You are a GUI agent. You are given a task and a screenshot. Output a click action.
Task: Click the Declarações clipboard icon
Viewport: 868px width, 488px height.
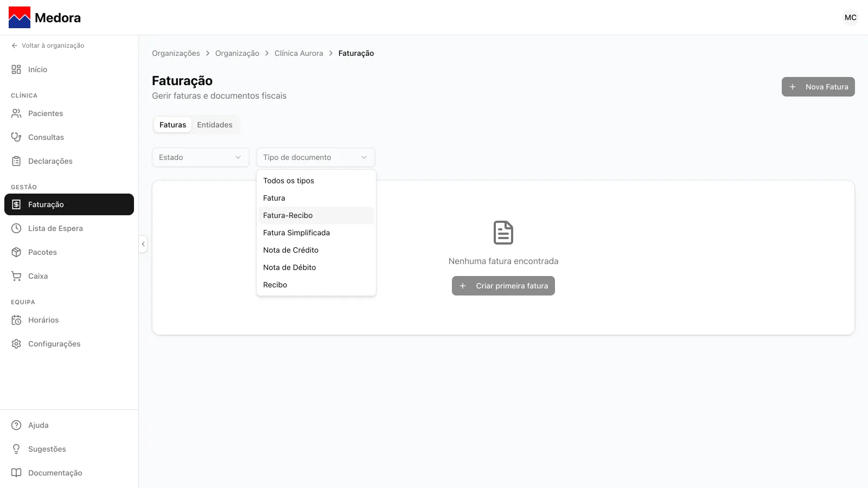coord(16,161)
